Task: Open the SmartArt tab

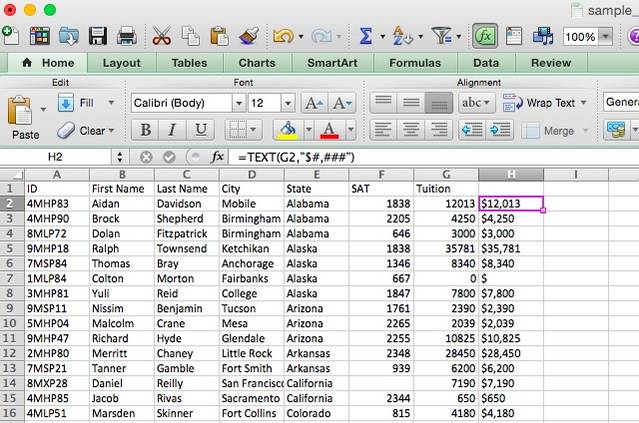Action: 332,63
